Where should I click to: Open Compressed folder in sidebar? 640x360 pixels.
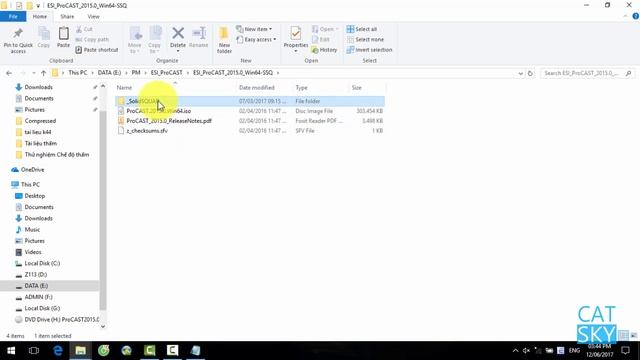(x=40, y=121)
